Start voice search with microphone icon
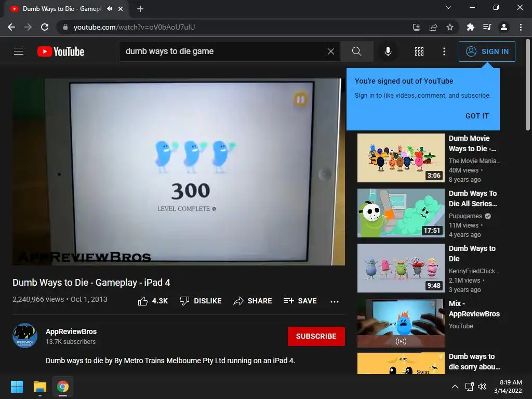 (x=388, y=51)
